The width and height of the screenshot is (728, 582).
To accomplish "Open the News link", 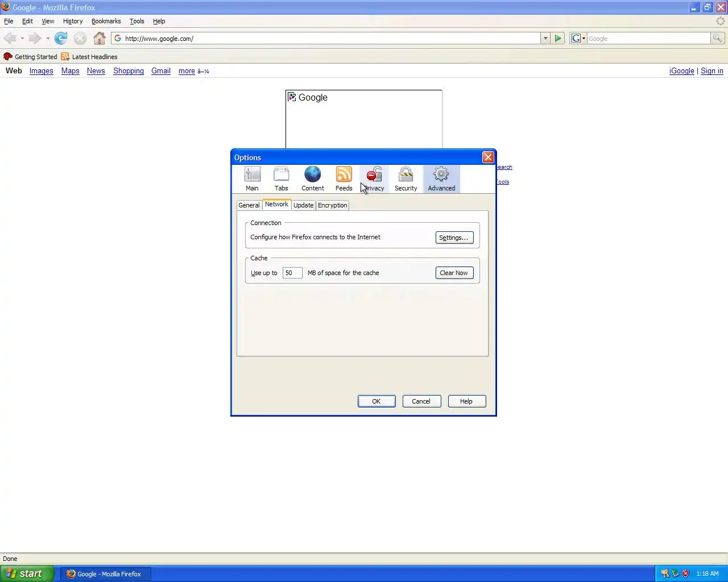I will 96,71.
